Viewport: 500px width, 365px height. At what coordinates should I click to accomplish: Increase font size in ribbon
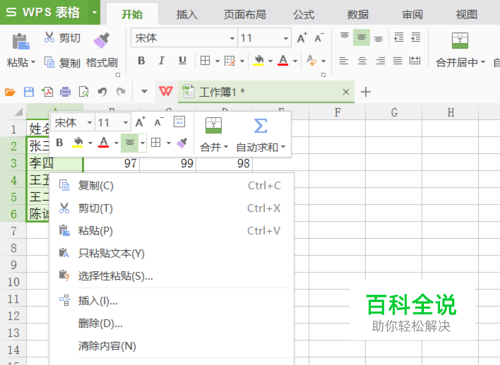pos(302,38)
